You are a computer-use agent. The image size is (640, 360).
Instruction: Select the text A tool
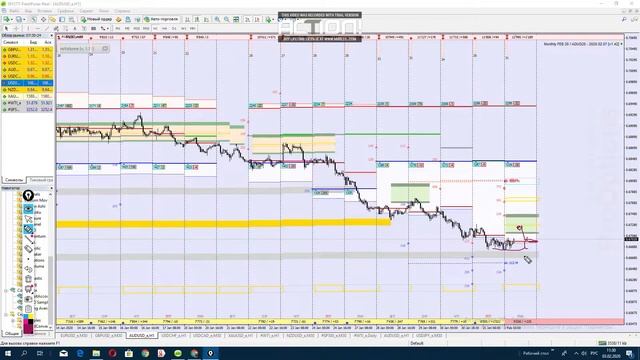[x=75, y=28]
